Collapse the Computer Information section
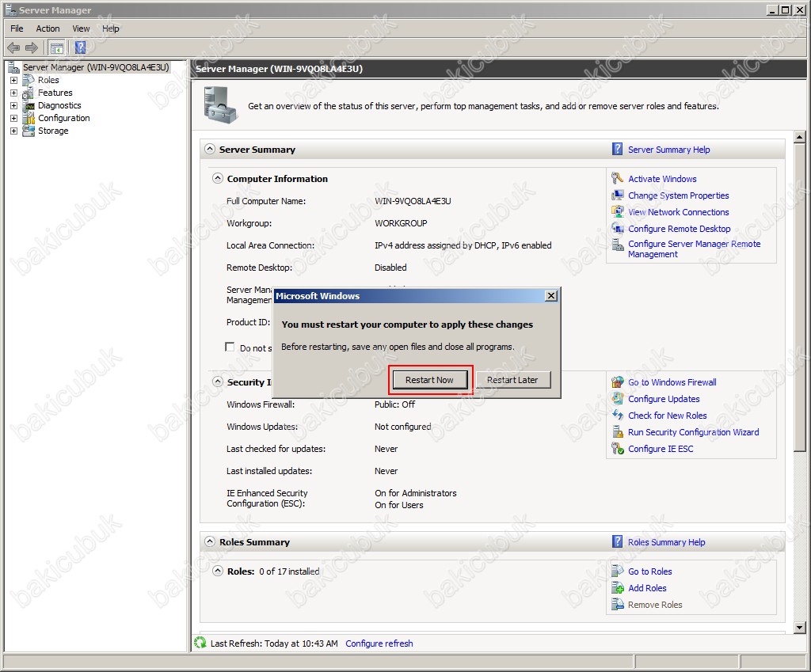This screenshot has height=672, width=811. [x=217, y=178]
